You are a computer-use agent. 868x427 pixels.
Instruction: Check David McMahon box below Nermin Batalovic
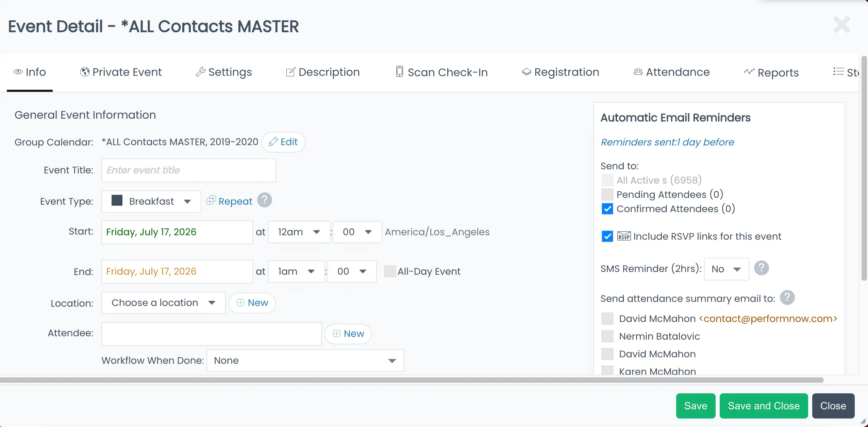pos(607,354)
